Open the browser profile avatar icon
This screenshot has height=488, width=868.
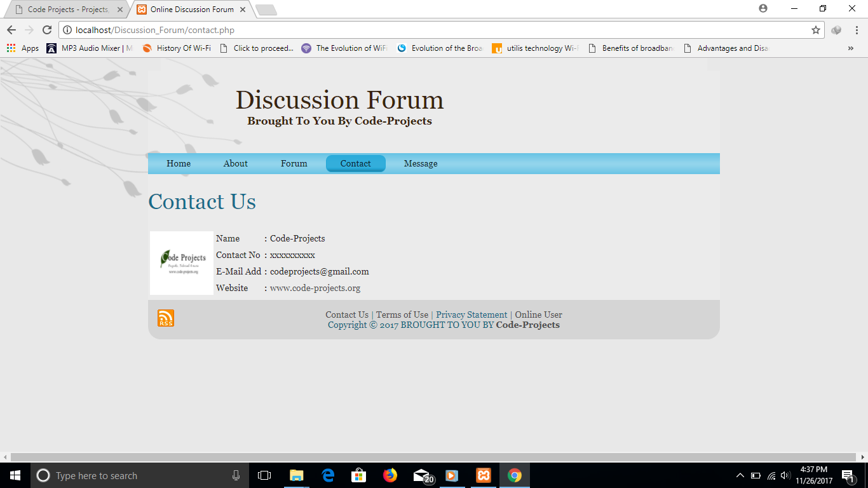point(762,9)
